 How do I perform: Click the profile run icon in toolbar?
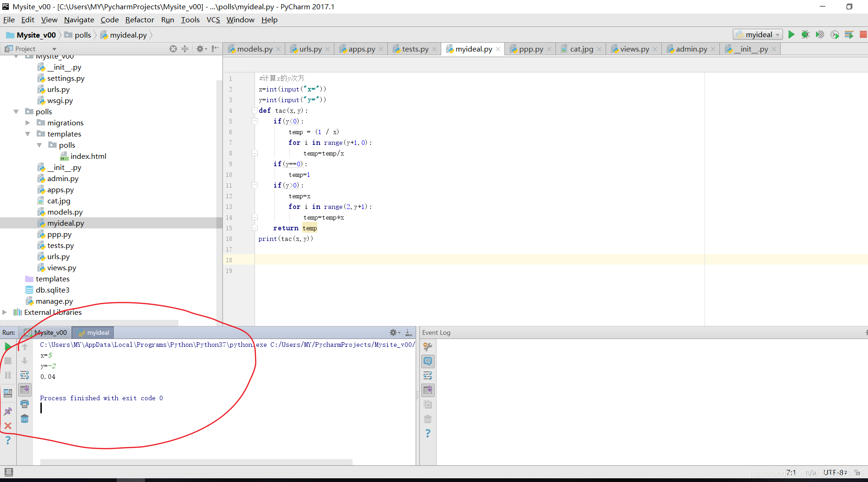coord(835,34)
